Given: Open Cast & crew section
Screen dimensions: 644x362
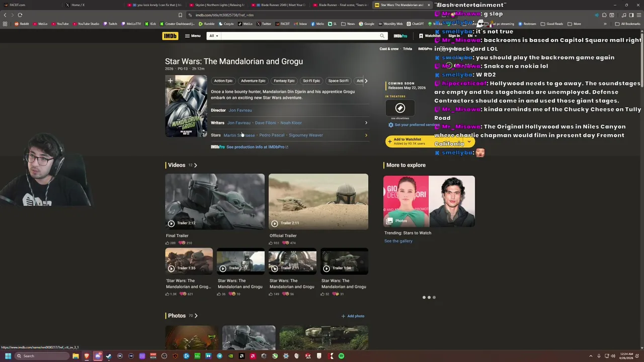Looking at the screenshot, I should [x=389, y=49].
